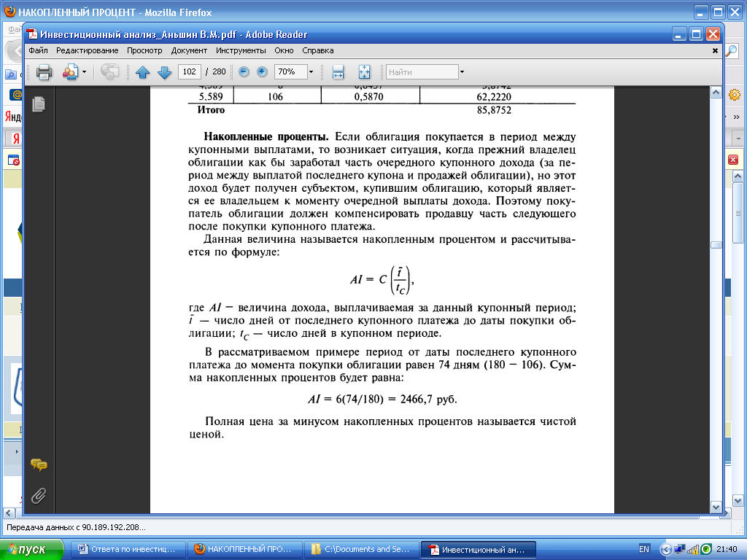The height and width of the screenshot is (560, 747).
Task: Click the Пуск start button
Action: (31, 550)
